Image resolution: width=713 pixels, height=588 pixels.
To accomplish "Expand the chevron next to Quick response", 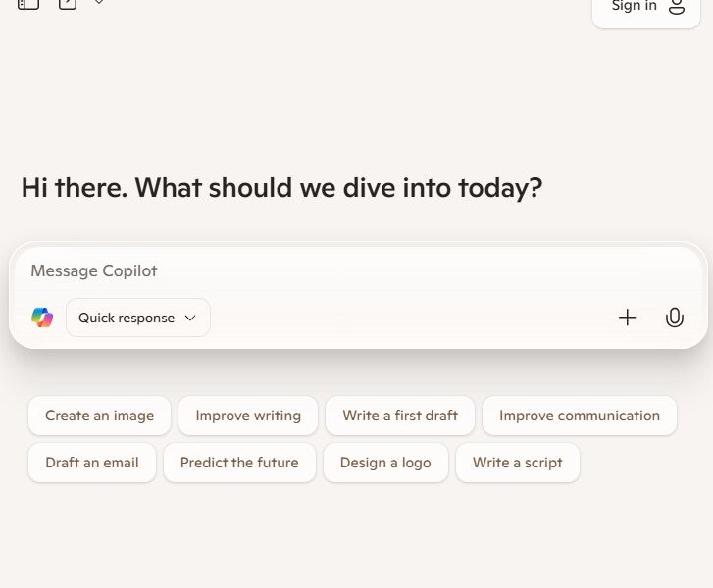I will coord(190,318).
